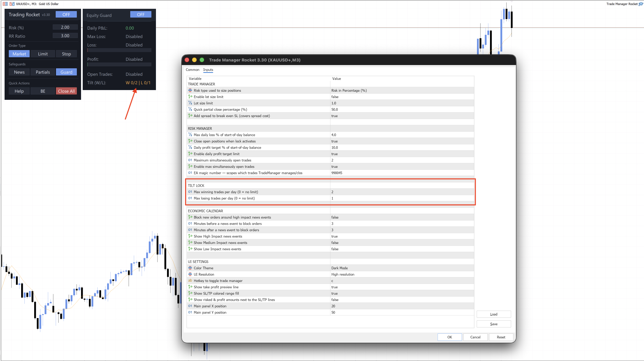Click the Trade Manager Rocket expert icon
The height and width of the screenshot is (361, 644).
(641, 4)
